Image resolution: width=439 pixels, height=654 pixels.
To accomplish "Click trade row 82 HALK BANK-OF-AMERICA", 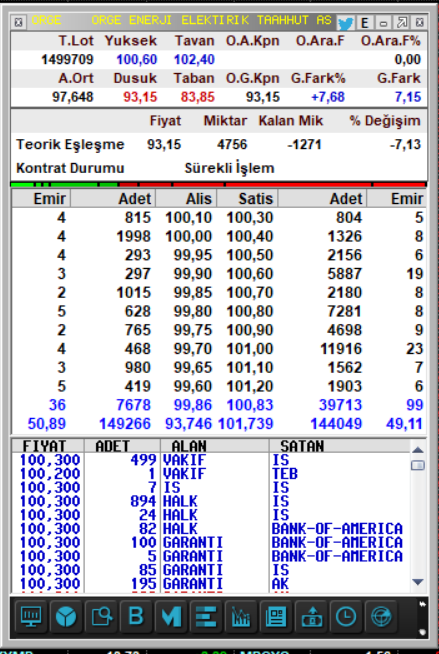I will pyautogui.click(x=211, y=529).
